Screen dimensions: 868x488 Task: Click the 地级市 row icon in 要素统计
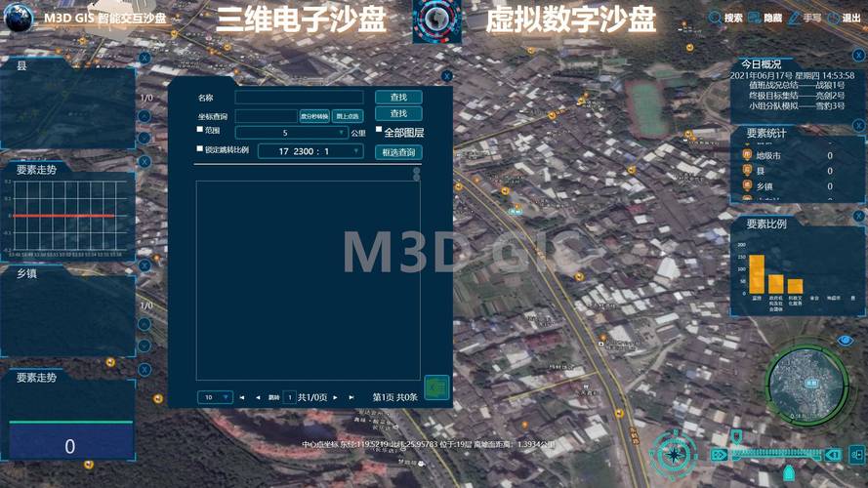(747, 155)
